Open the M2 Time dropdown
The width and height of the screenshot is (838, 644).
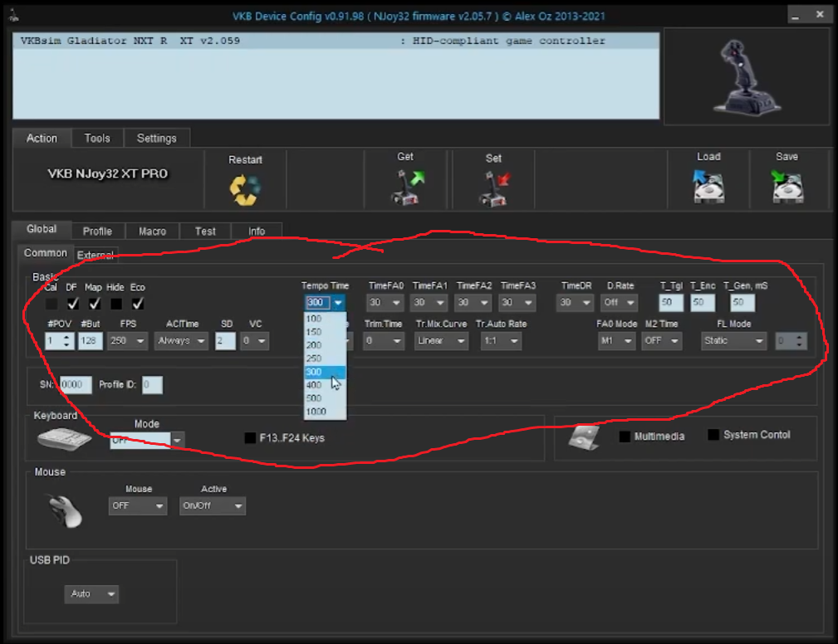click(x=662, y=341)
